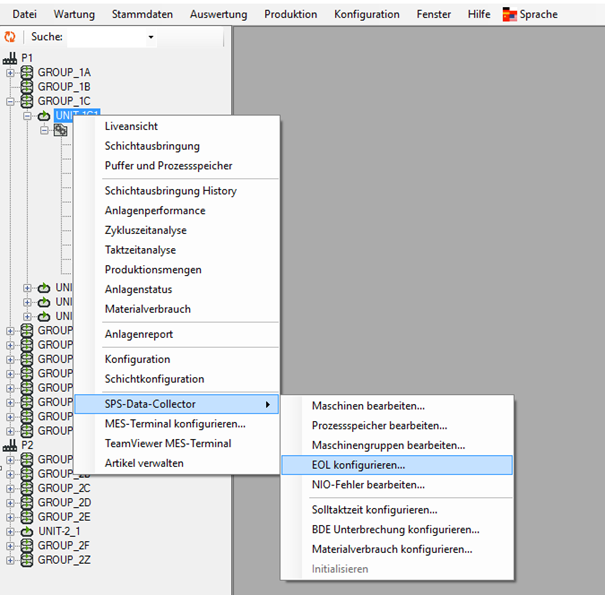This screenshot has width=605, height=595.
Task: Click the P1 factory icon
Action: click(11, 58)
